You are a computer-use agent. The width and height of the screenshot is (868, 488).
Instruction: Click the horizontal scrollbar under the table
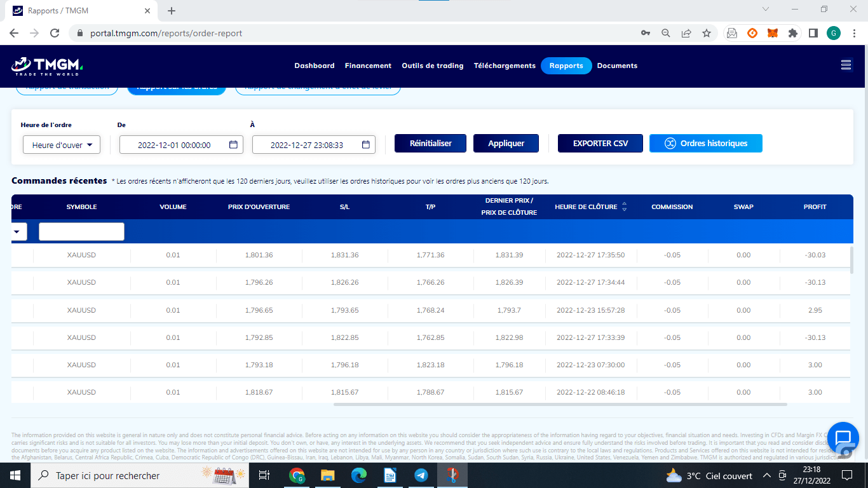560,404
